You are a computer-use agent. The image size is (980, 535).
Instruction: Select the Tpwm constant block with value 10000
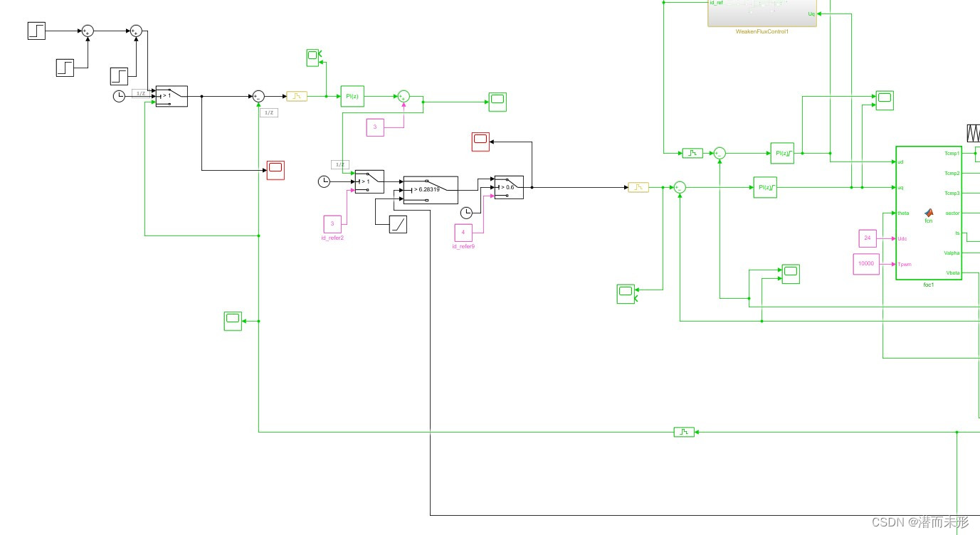[866, 264]
